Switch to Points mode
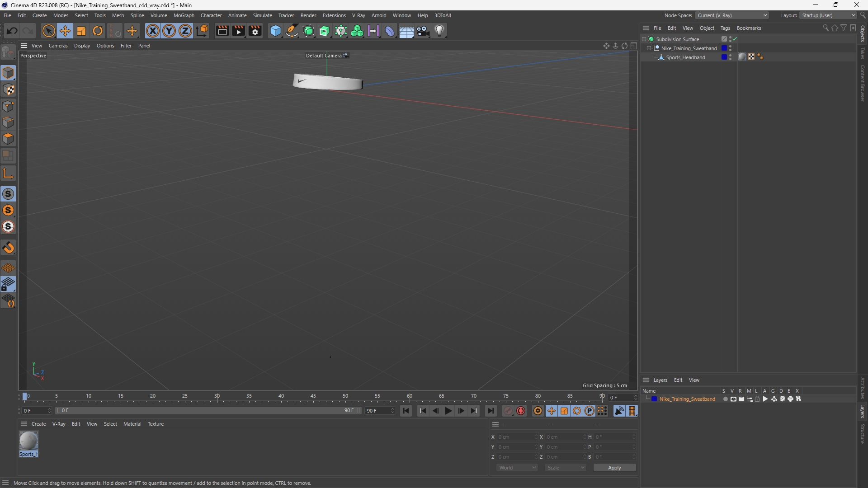 pos(8,106)
